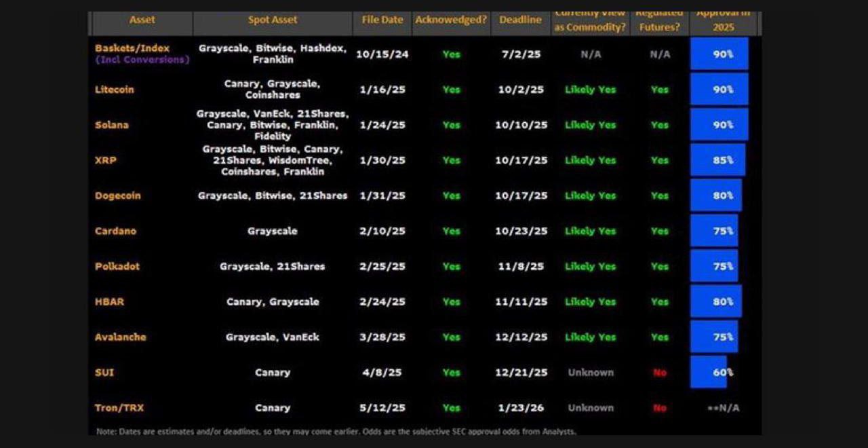
Task: Click the file date 1/16/25
Action: tap(382, 90)
